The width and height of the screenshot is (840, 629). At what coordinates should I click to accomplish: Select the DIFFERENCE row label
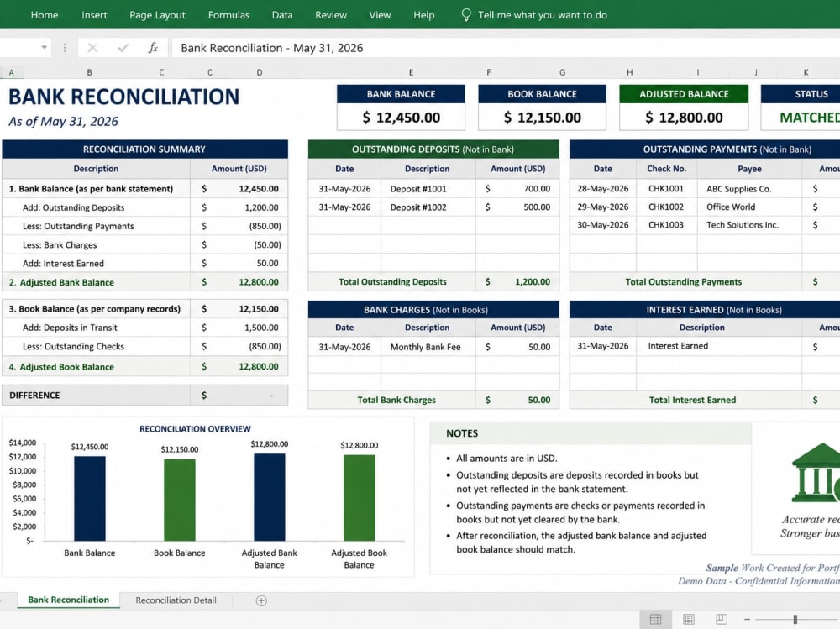34,396
